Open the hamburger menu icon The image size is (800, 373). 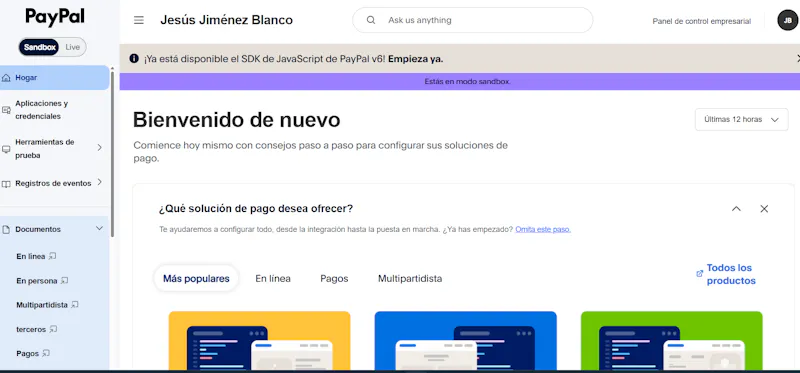point(139,20)
